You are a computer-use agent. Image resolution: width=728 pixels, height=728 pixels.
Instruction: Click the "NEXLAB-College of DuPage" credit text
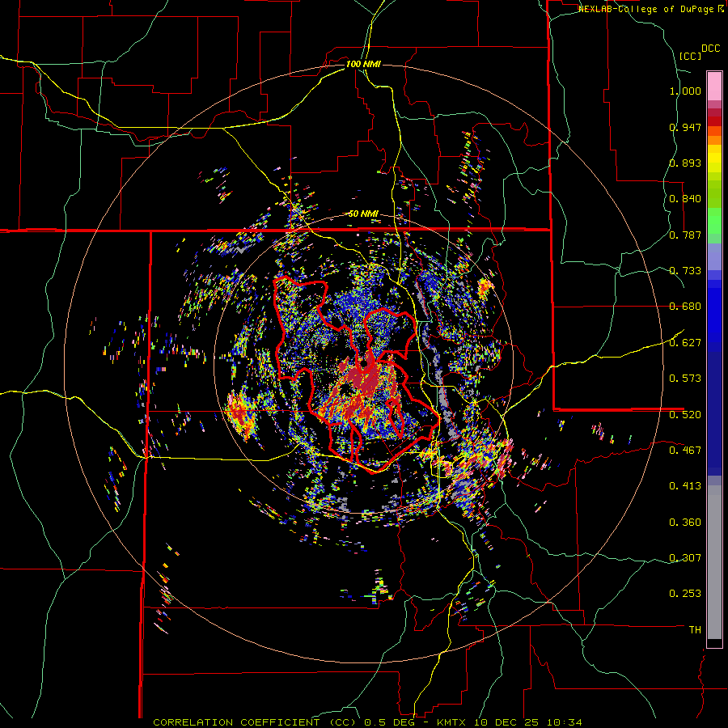pos(647,9)
